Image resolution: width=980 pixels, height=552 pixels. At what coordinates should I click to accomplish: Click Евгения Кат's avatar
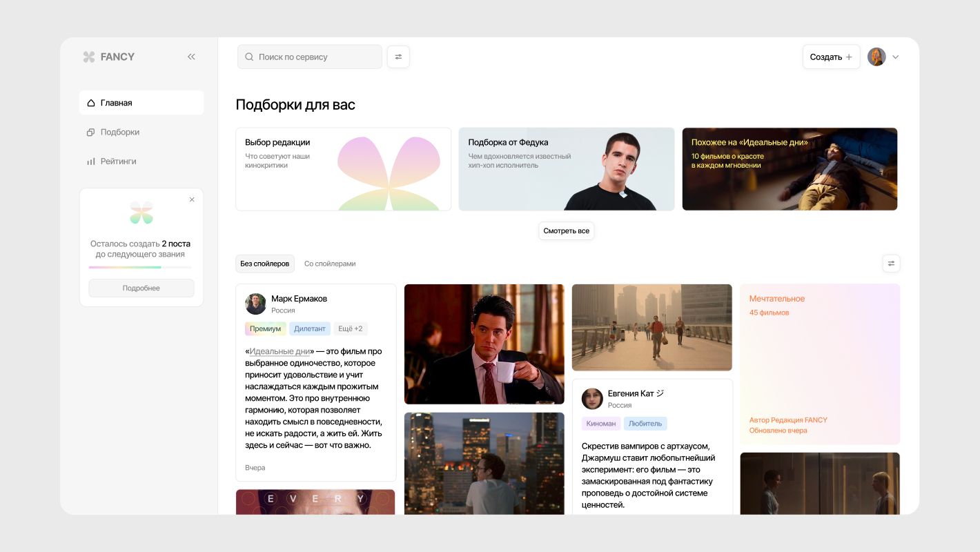click(x=592, y=399)
